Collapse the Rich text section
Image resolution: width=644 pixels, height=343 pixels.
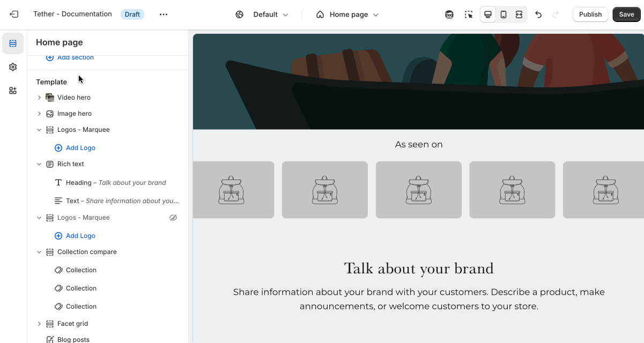coord(39,164)
